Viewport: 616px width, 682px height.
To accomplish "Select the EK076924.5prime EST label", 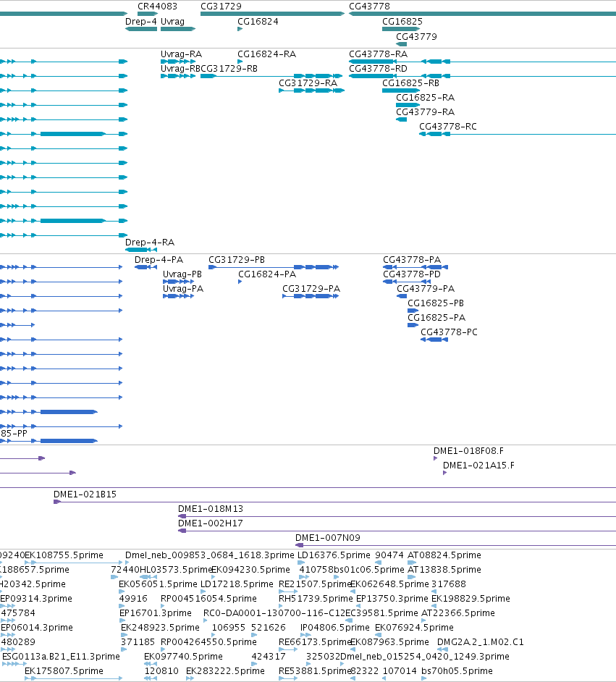I will [414, 627].
